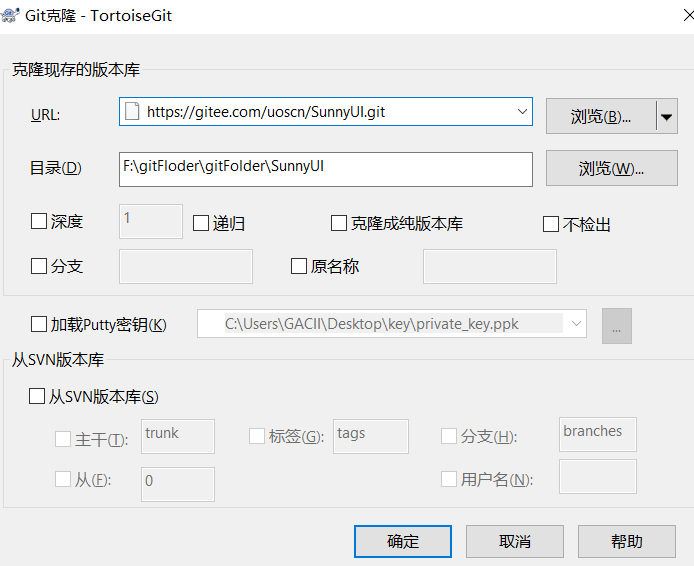
Task: Open the arrow menu beside 浏览(B)
Action: (667, 116)
